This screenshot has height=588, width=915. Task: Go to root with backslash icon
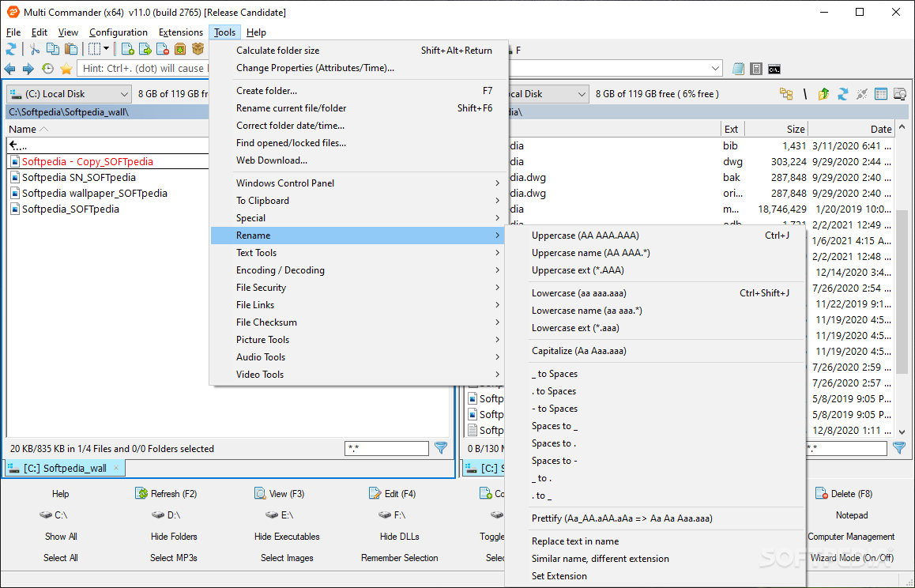point(804,94)
